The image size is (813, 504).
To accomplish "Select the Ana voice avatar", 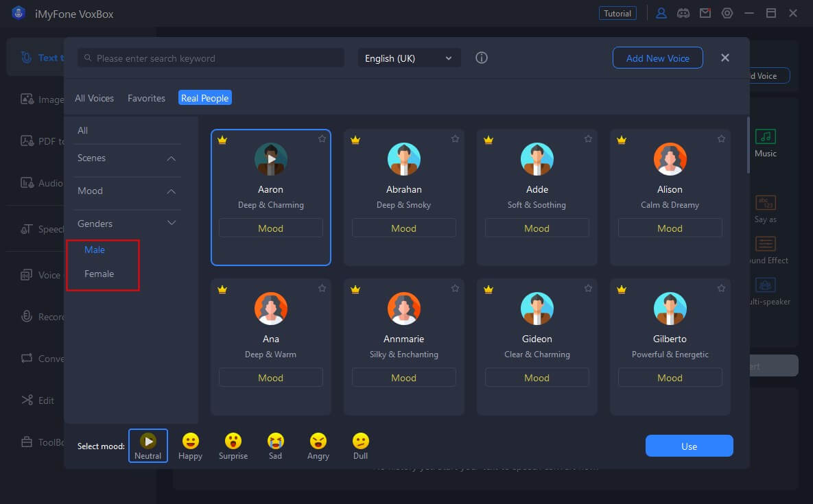I will click(x=270, y=309).
